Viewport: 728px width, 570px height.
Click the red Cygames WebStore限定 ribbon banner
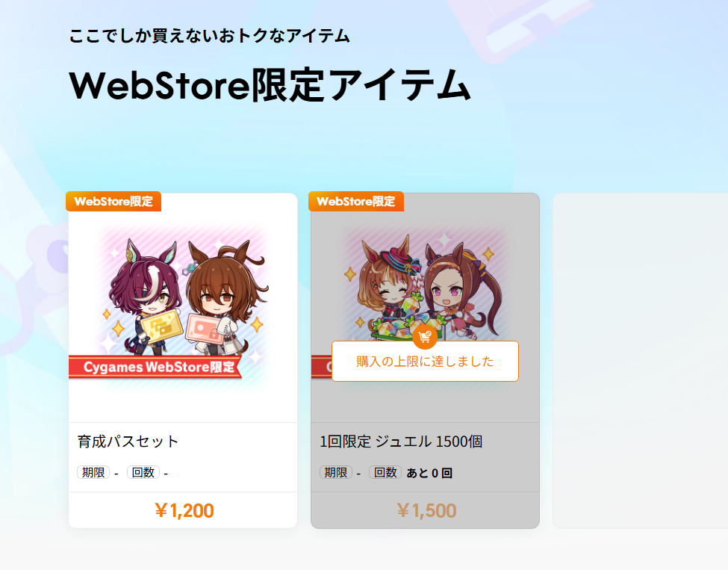click(x=155, y=367)
